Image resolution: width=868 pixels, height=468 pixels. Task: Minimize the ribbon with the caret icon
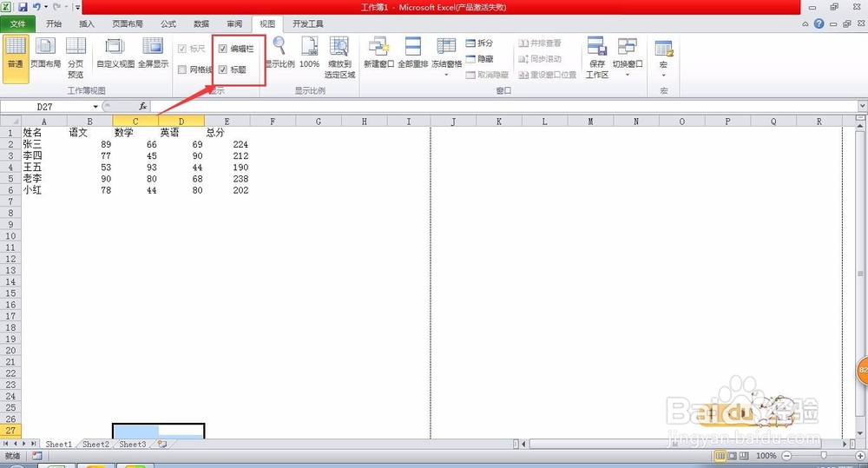(x=805, y=23)
